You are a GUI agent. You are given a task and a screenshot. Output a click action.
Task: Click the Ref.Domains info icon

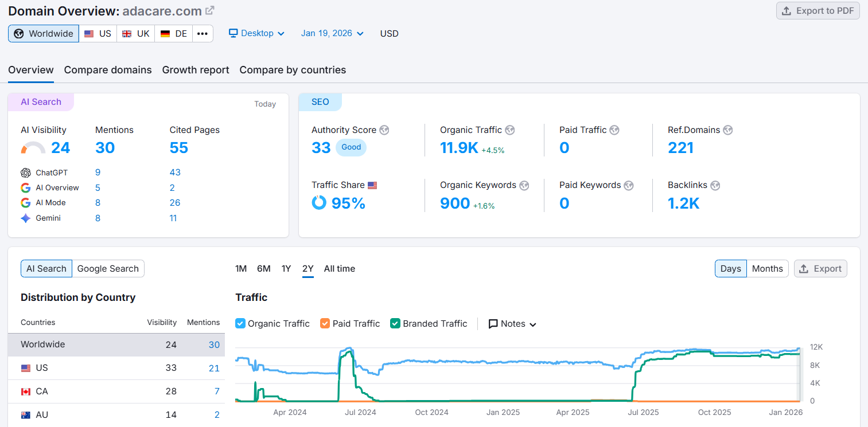tap(727, 130)
